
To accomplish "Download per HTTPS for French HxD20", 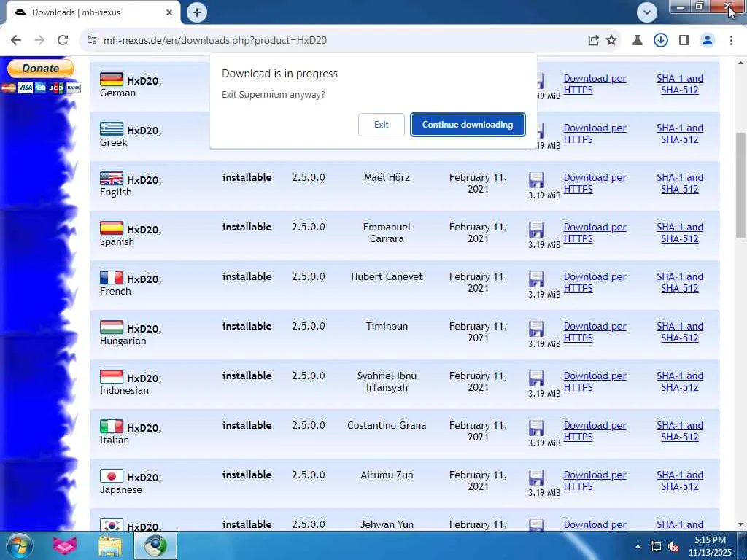I will [x=595, y=282].
